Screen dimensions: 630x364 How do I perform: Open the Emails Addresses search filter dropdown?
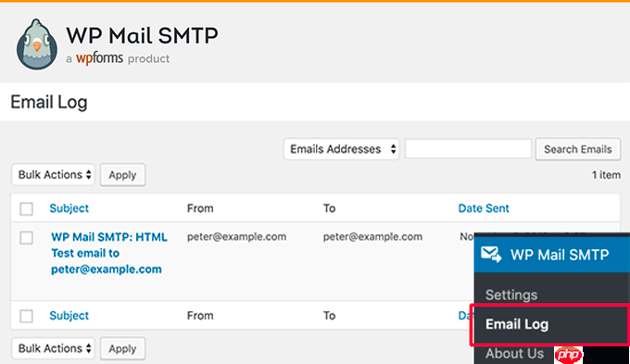click(342, 149)
